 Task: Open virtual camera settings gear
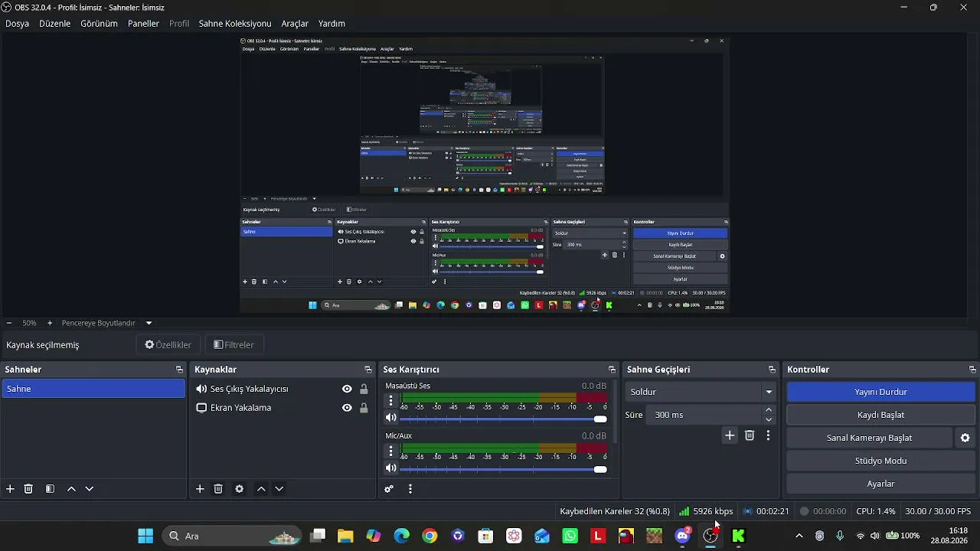coord(965,438)
